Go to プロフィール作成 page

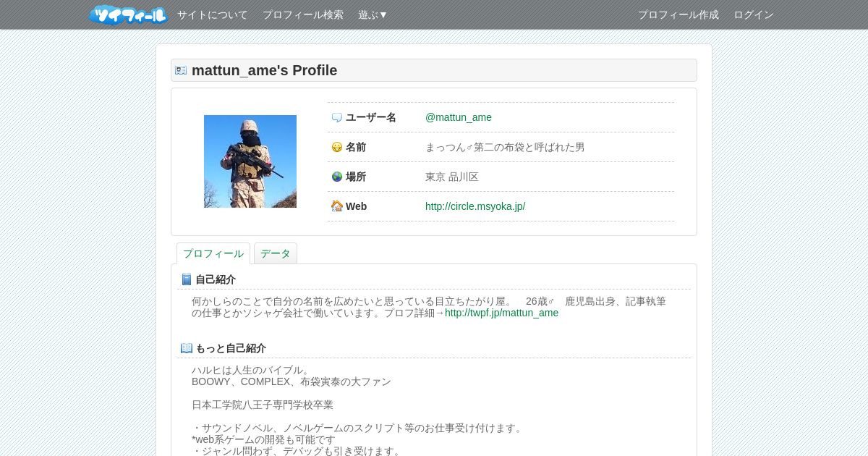(x=678, y=14)
